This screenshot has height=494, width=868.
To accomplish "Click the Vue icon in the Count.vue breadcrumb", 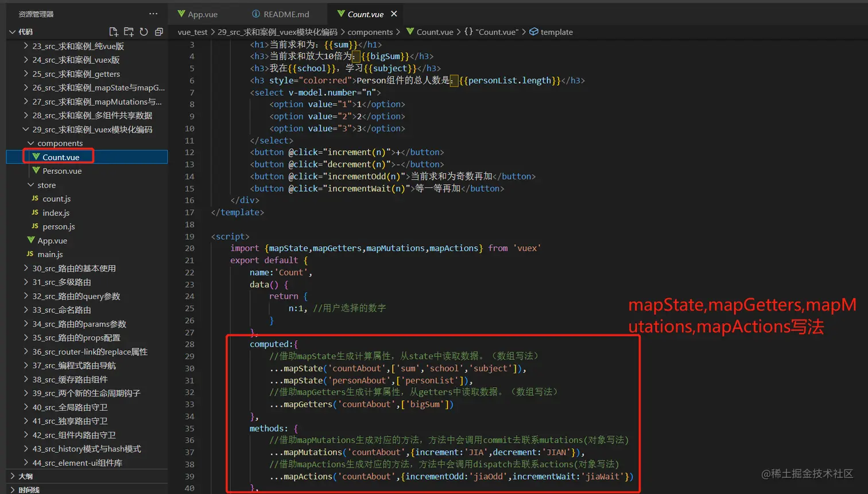I will point(410,32).
